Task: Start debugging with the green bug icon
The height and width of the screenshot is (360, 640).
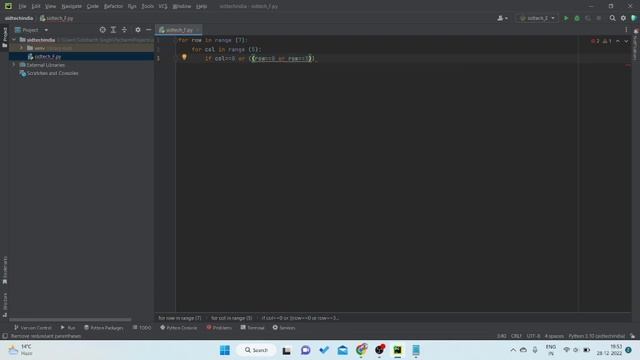Action: (x=577, y=18)
